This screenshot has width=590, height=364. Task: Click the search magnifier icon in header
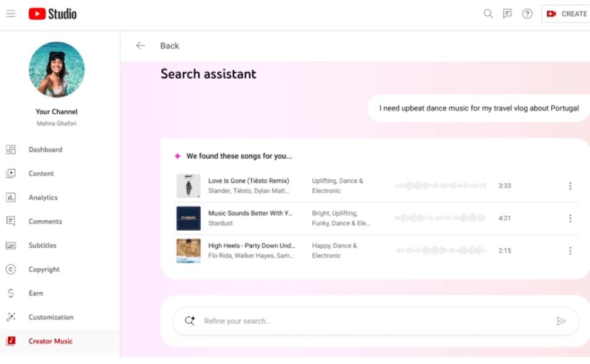(x=488, y=14)
